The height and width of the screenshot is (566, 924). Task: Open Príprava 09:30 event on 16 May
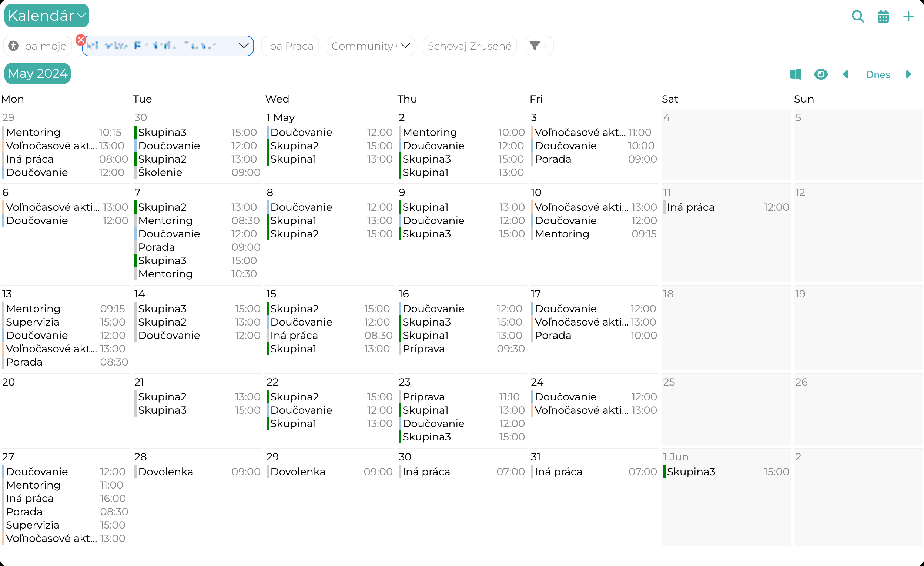pos(462,349)
